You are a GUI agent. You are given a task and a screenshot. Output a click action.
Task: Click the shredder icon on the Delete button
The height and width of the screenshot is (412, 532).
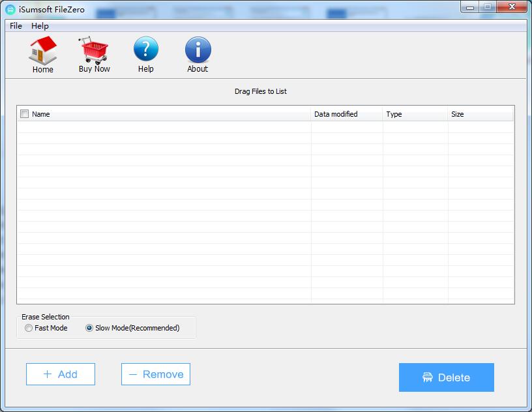pos(429,377)
